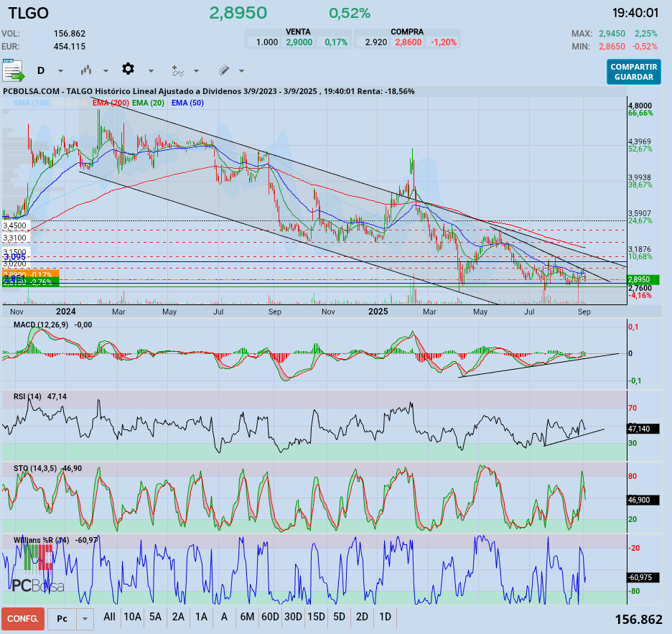Click the VOL value 156.862 in header
The image size is (672, 634).
(70, 34)
